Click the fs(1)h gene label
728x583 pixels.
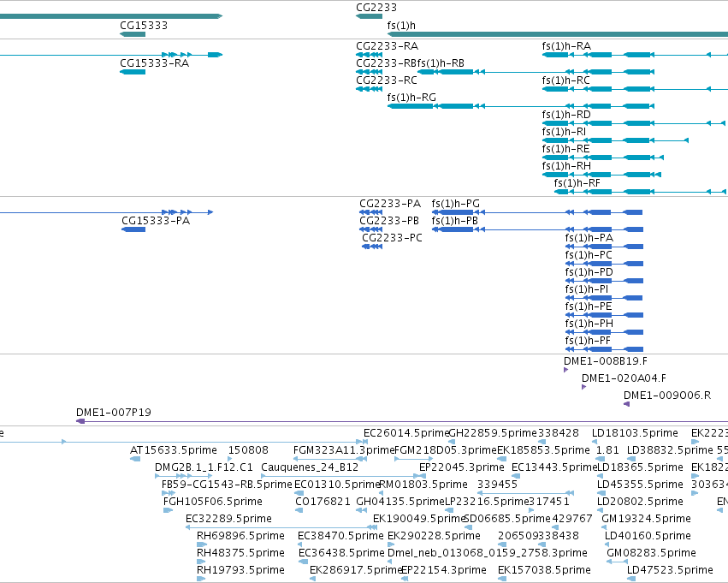(x=401, y=26)
